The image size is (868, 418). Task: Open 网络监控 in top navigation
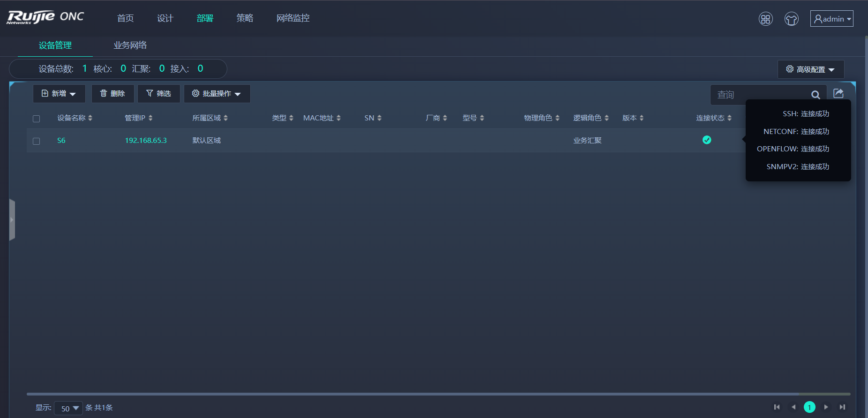(x=293, y=18)
